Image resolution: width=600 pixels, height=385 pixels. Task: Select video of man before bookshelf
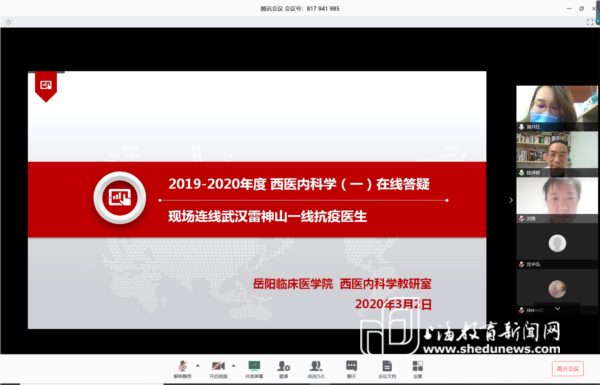[557, 154]
